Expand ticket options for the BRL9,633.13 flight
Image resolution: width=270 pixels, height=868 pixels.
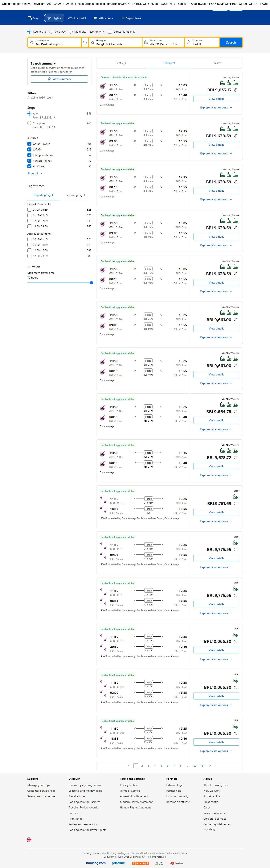216,108
